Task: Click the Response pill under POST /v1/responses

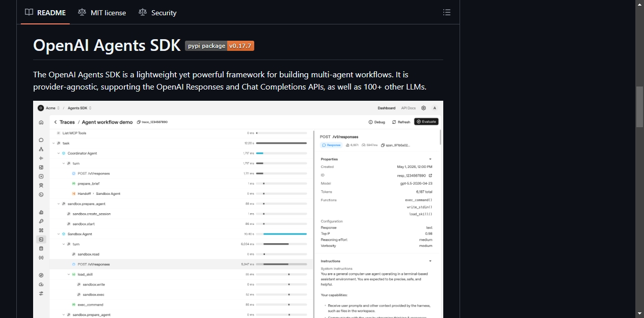Action: pos(331,145)
